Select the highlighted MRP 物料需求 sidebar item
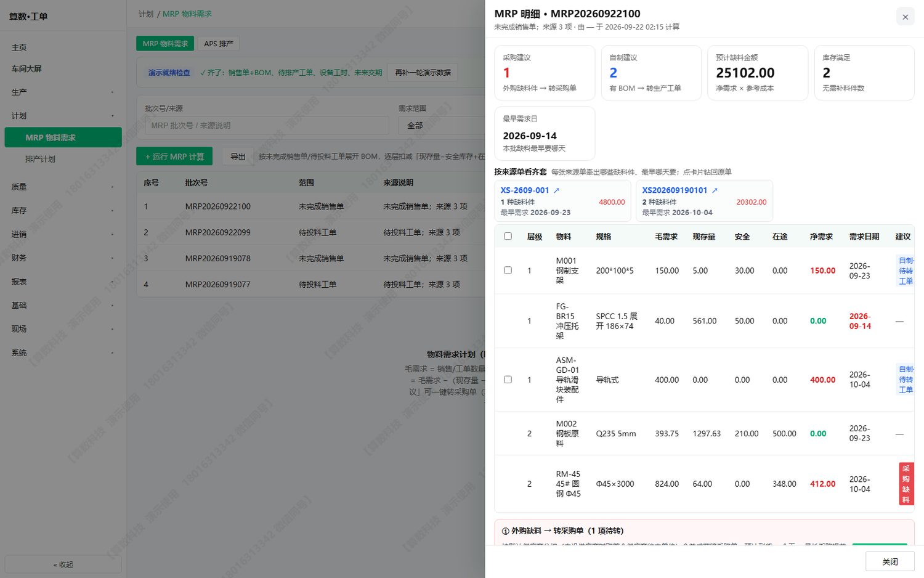This screenshot has height=578, width=924. click(x=63, y=137)
